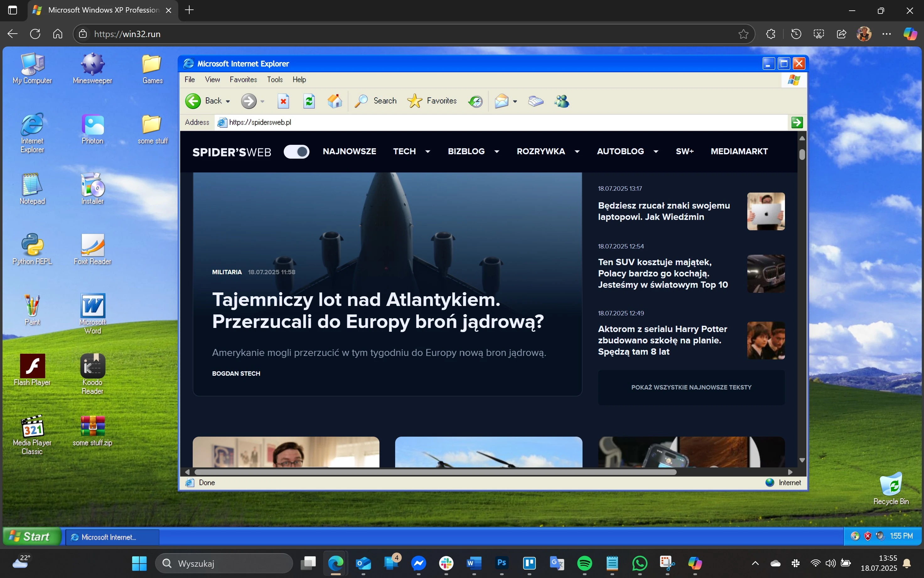The width and height of the screenshot is (924, 578).
Task: Launch Minesweeper from the desktop
Action: point(92,68)
